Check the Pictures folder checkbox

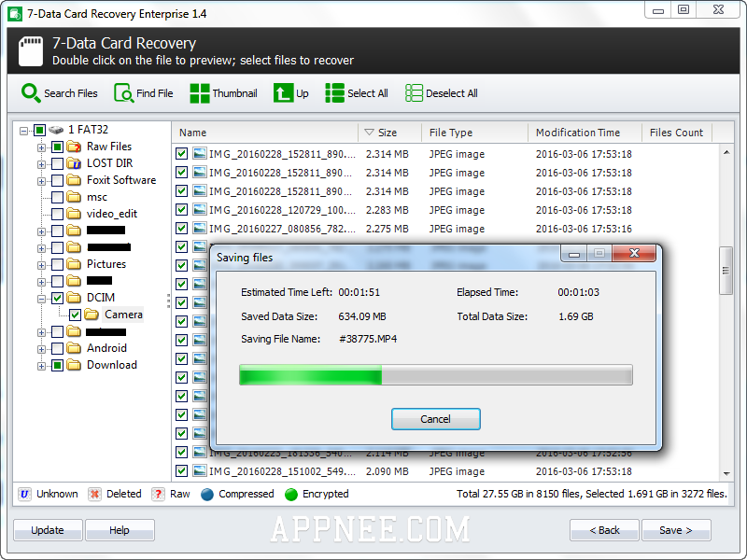(x=57, y=264)
